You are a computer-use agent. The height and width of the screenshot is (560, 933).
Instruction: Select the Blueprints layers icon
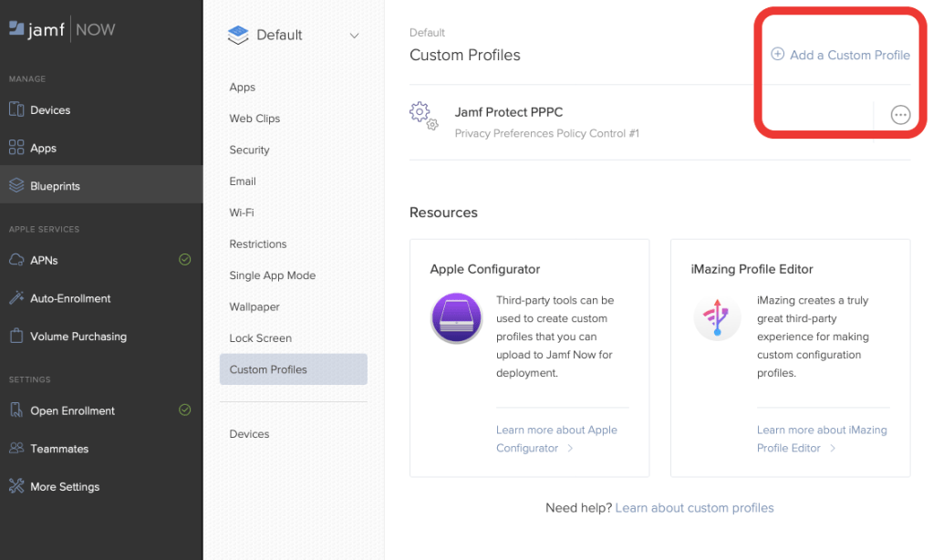(16, 186)
